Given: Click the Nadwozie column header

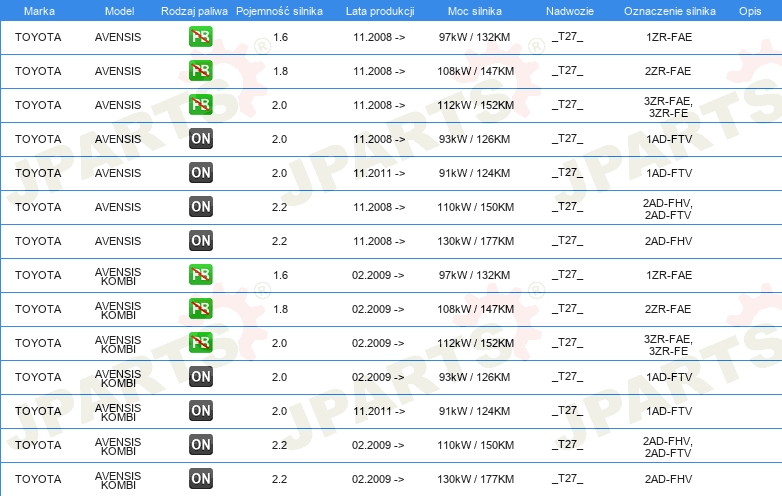Looking at the screenshot, I should (568, 10).
